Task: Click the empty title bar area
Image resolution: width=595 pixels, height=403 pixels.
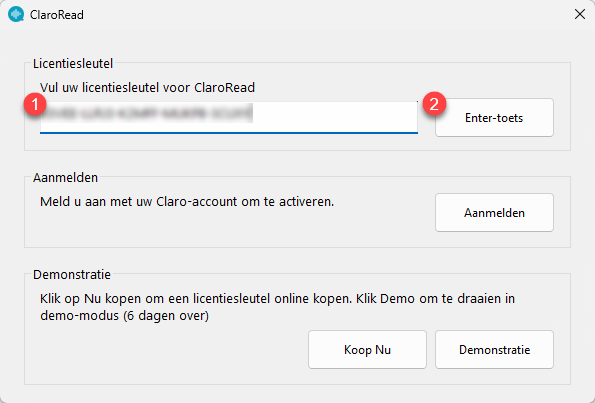Action: (x=326, y=14)
